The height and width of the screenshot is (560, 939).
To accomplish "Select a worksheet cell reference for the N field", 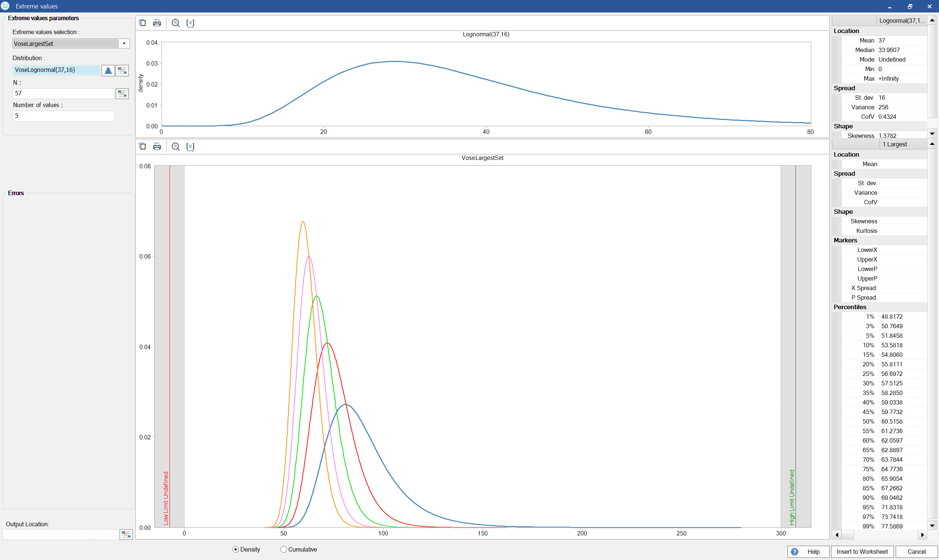I will tap(122, 93).
